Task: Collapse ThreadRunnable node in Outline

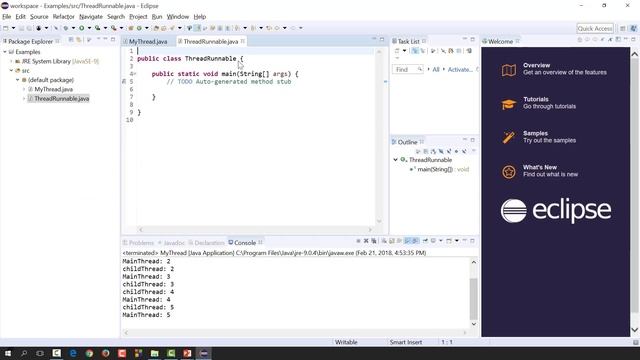Action: click(395, 160)
